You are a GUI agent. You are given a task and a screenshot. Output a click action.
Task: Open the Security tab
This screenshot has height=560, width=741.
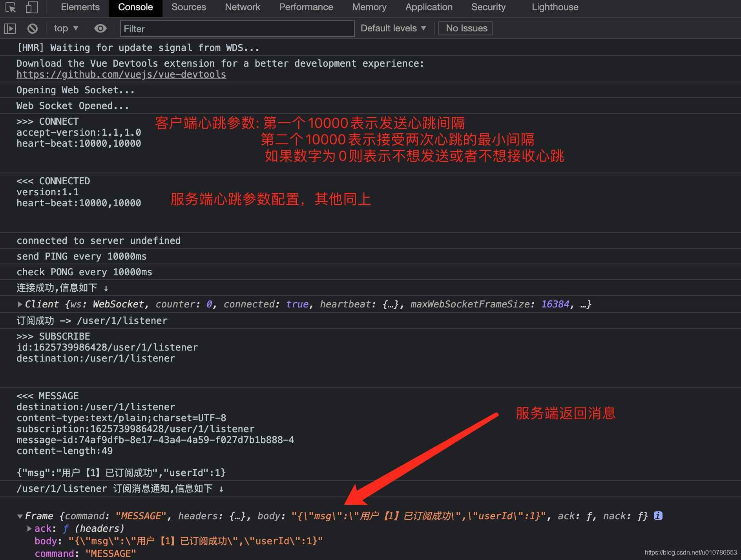[488, 7]
